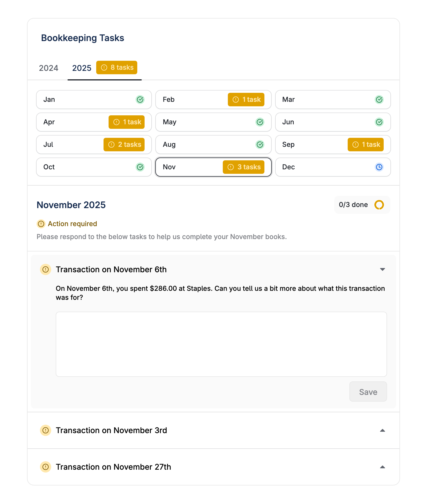The height and width of the screenshot is (504, 427).
Task: Open the Feb month card
Action: [x=214, y=100]
